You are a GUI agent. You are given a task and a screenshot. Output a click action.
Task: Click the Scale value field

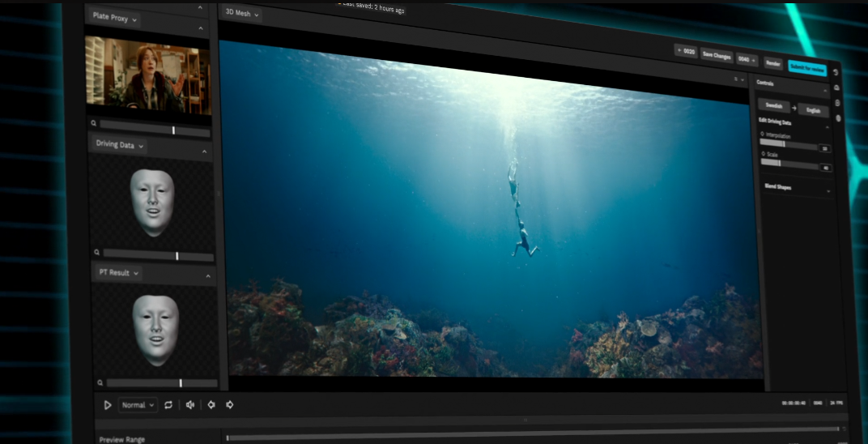[826, 168]
